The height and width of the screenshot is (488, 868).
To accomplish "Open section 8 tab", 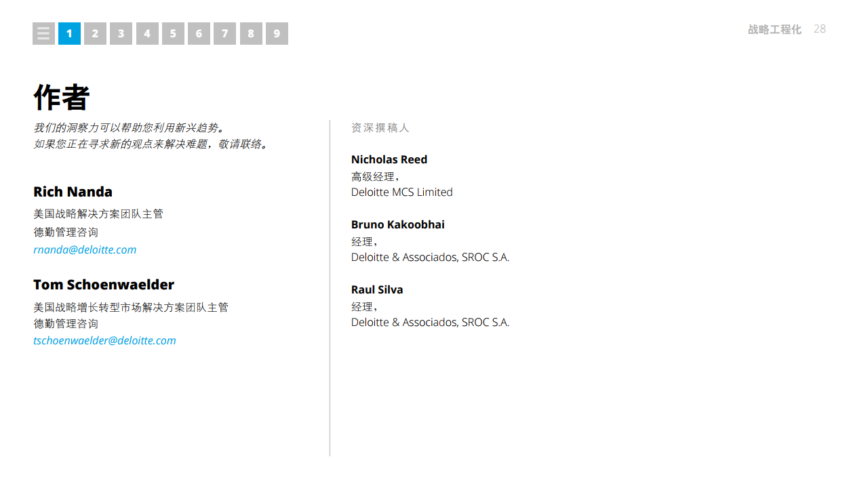I will [x=251, y=33].
